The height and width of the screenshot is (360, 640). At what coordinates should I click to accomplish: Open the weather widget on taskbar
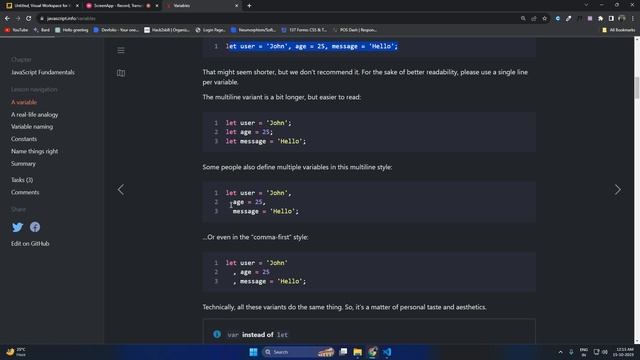[16, 352]
